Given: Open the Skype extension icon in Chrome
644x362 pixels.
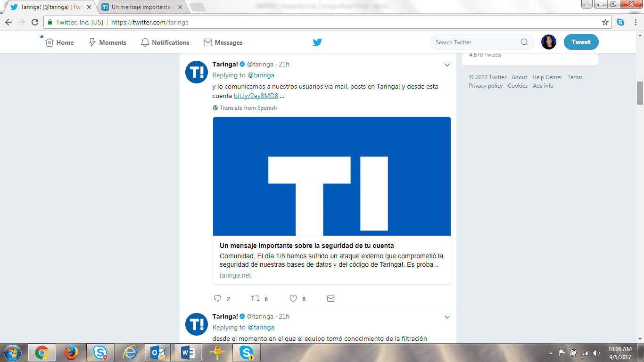Looking at the screenshot, I should coord(620,22).
